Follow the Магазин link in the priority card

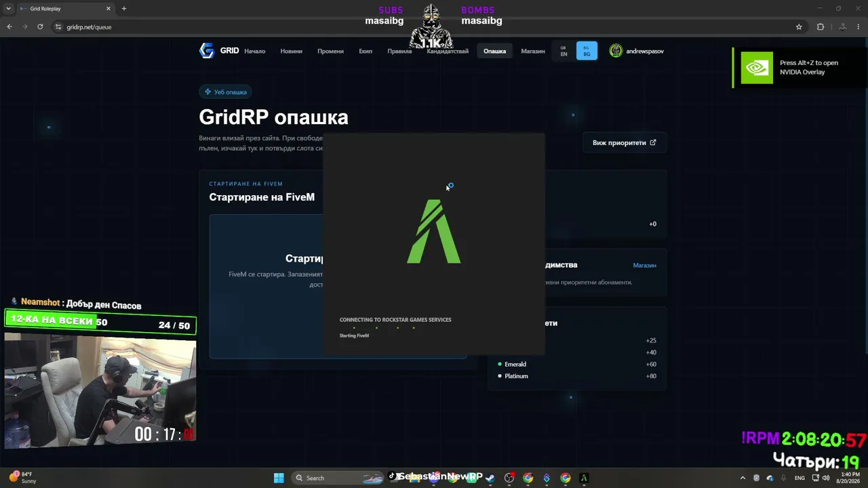(644, 265)
